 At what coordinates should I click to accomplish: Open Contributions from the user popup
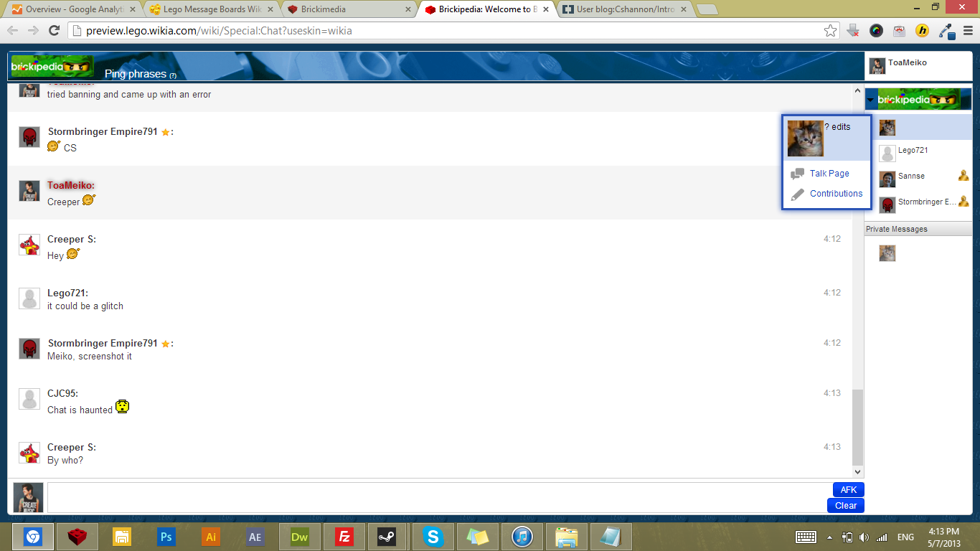[x=836, y=194]
